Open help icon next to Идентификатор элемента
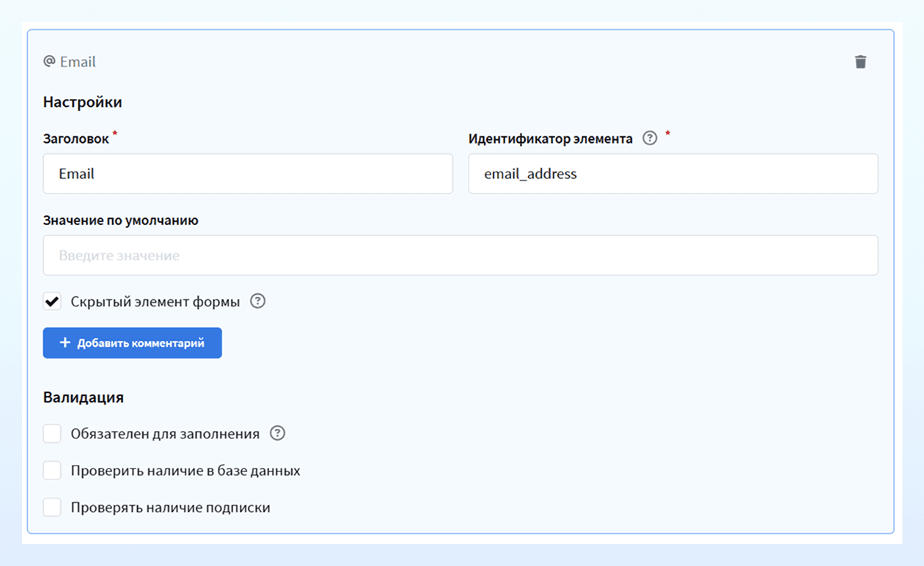The height and width of the screenshot is (566, 924). 650,139
